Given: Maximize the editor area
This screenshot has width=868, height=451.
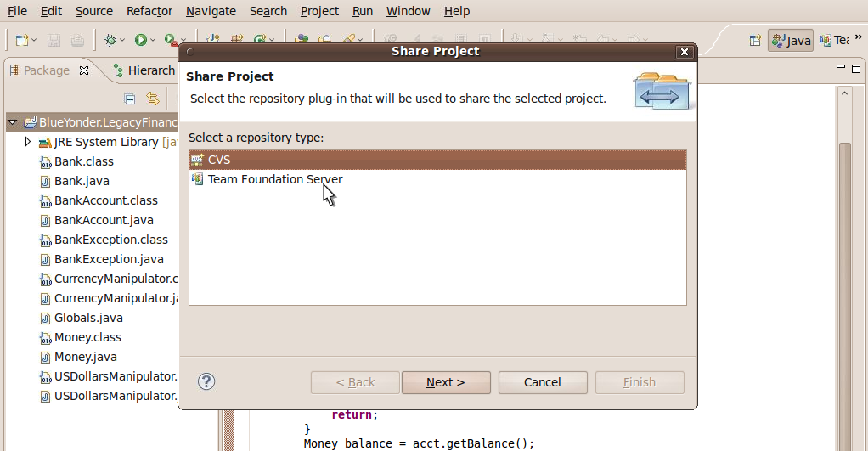Looking at the screenshot, I should [856, 69].
